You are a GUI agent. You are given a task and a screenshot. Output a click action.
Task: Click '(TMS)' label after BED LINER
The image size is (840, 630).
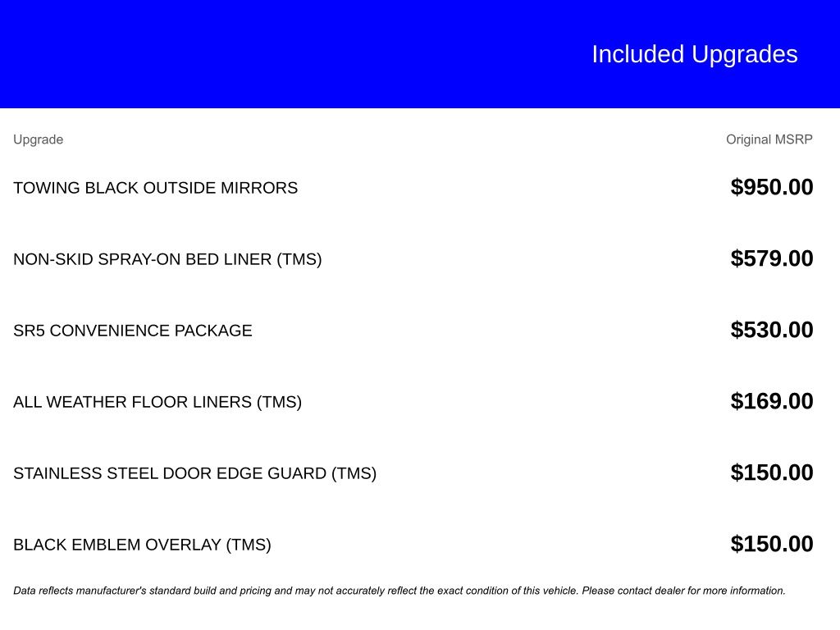pos(299,259)
